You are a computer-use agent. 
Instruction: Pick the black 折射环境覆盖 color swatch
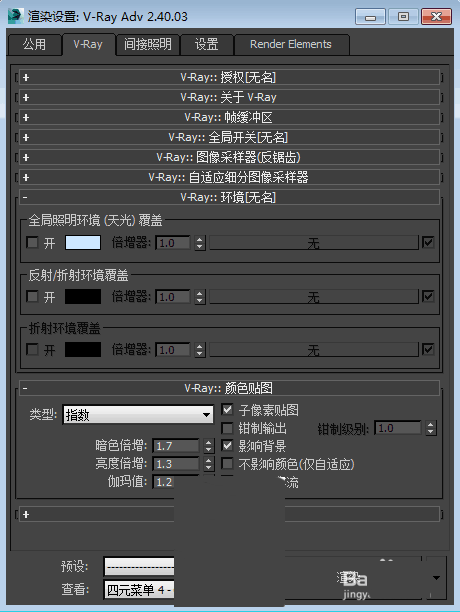[83, 350]
